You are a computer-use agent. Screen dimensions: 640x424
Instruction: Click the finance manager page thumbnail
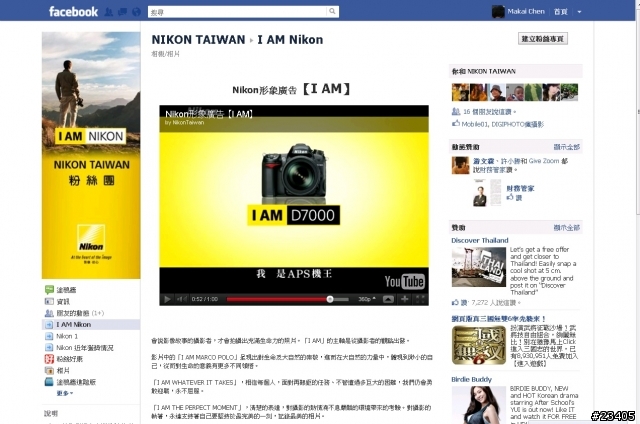487,193
